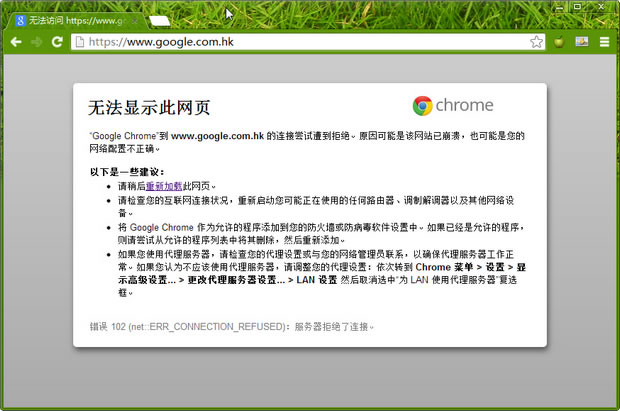620x411 pixels.
Task: Click the 无法显示此网页 heading
Action: (149, 108)
